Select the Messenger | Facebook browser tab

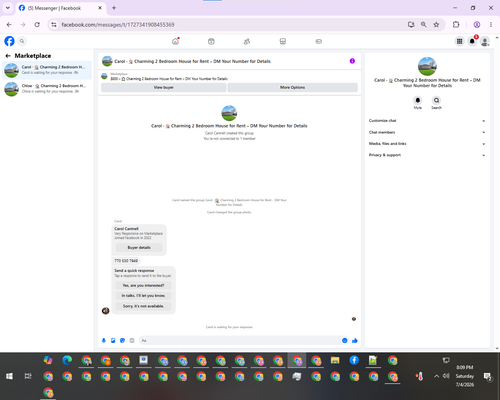point(60,8)
